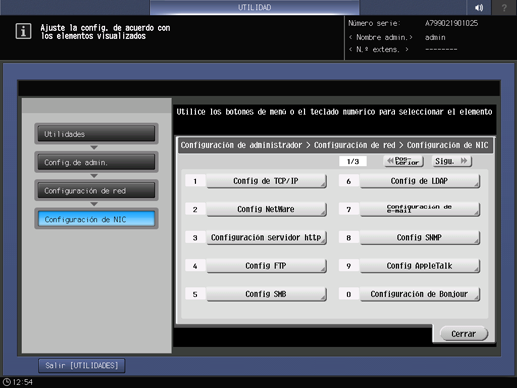
Task: Navigate to Utilidades in the side tree
Action: click(96, 134)
